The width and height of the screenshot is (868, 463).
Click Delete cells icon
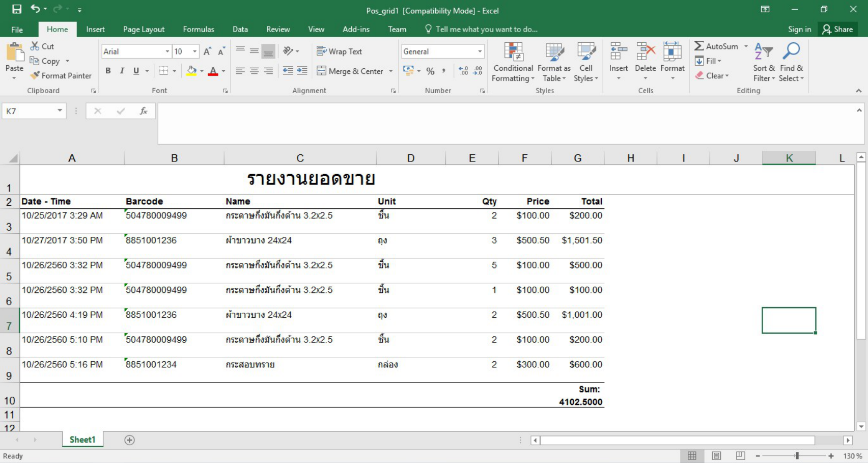coord(646,51)
